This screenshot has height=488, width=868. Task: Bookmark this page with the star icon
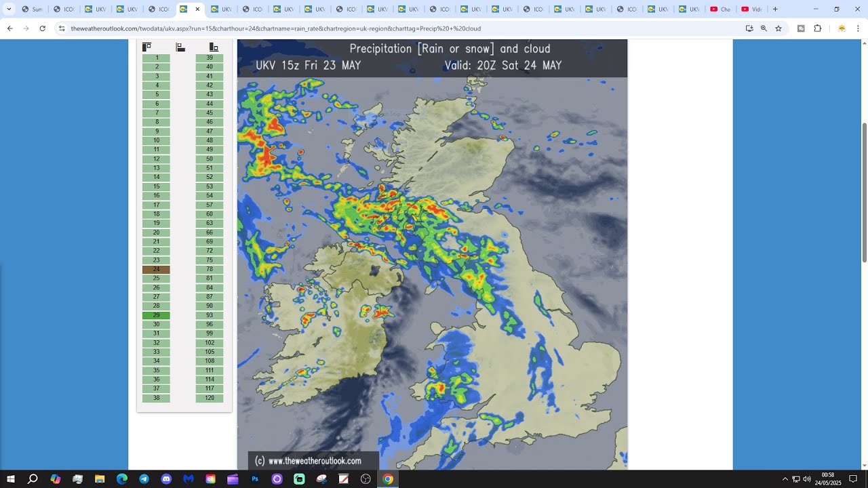[x=778, y=28]
